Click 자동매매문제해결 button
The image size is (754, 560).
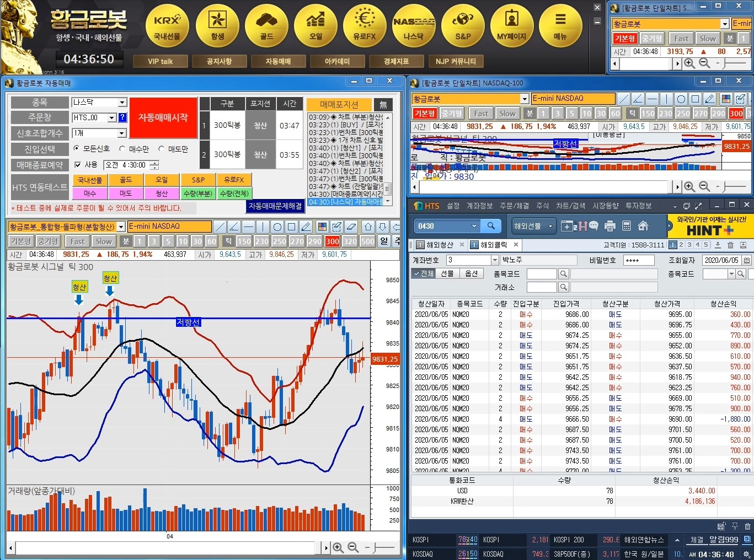(x=276, y=206)
